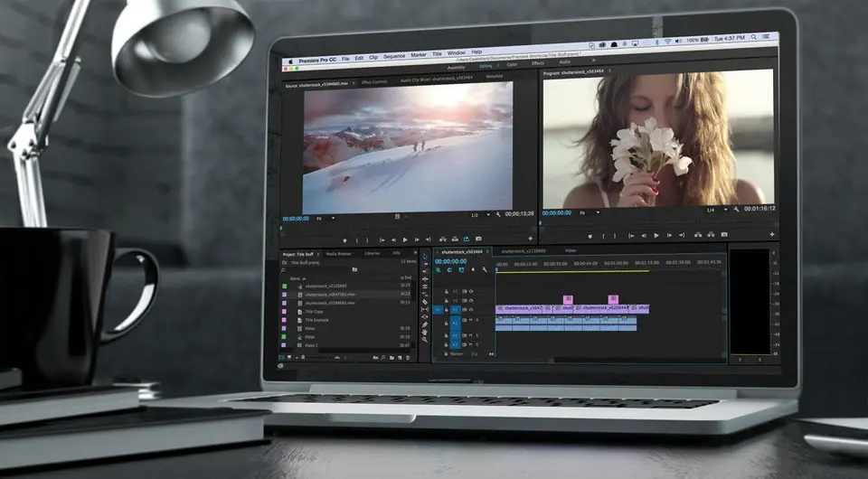Select first shutterstock clip on V1 track

pyautogui.click(x=519, y=308)
